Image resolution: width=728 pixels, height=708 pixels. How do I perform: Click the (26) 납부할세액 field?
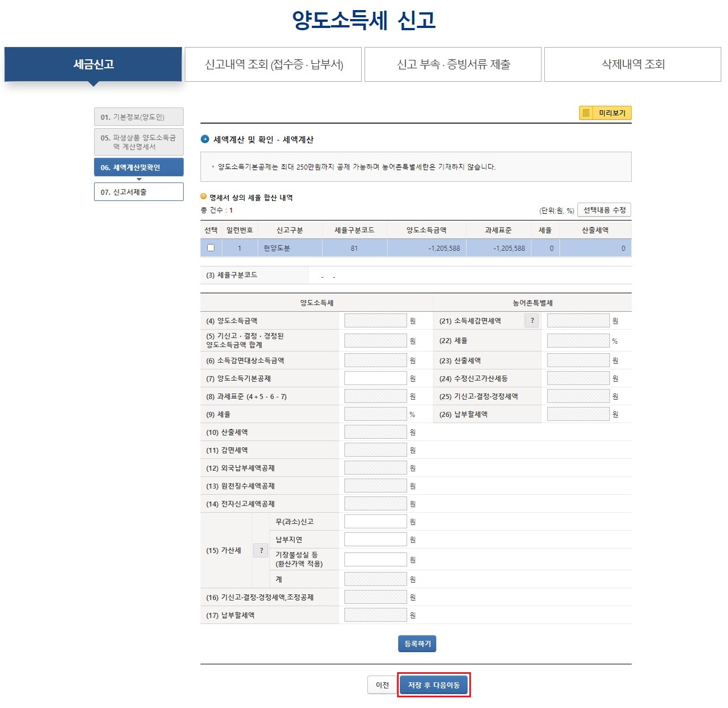click(578, 414)
